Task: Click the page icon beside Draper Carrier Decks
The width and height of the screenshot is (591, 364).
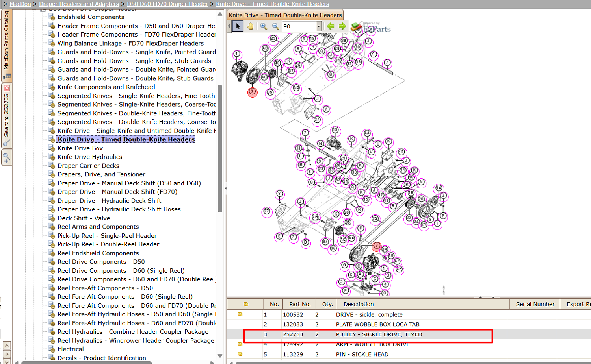Action: click(x=51, y=166)
